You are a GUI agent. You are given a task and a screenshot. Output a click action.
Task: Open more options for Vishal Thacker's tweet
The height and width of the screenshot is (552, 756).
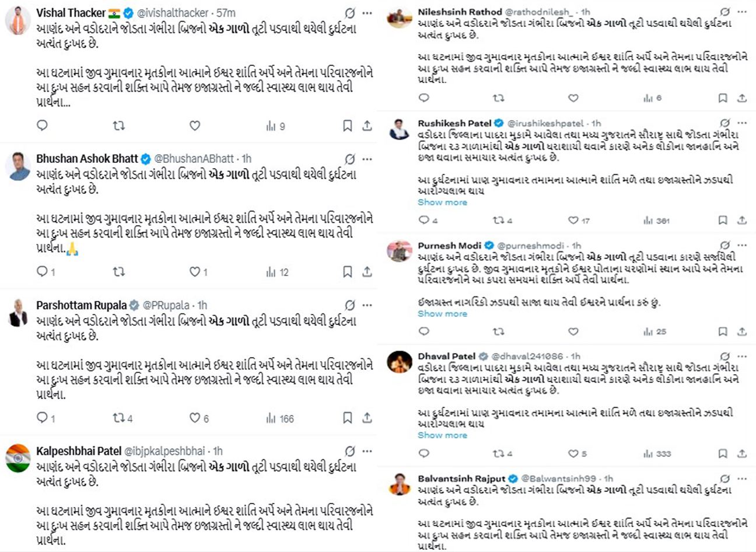click(367, 13)
